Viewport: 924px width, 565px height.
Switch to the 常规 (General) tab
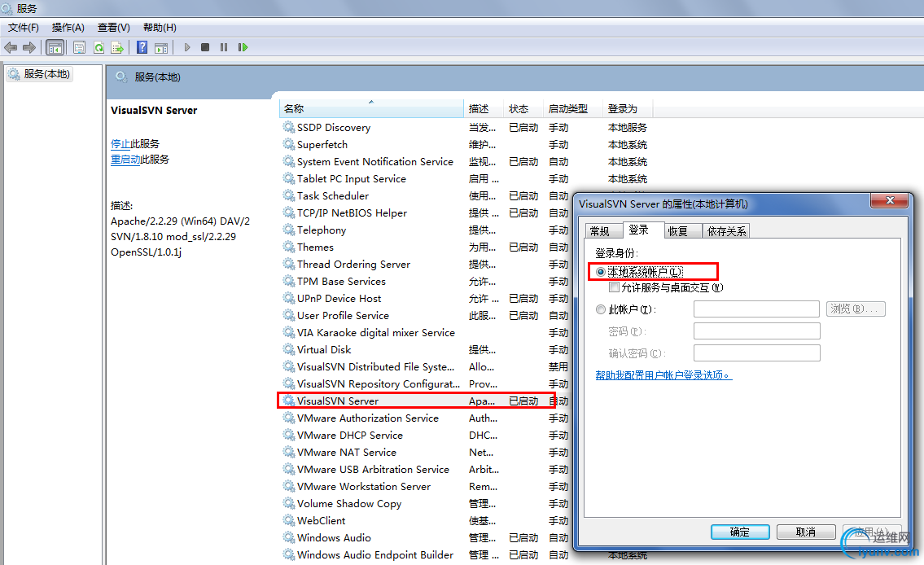coord(603,231)
